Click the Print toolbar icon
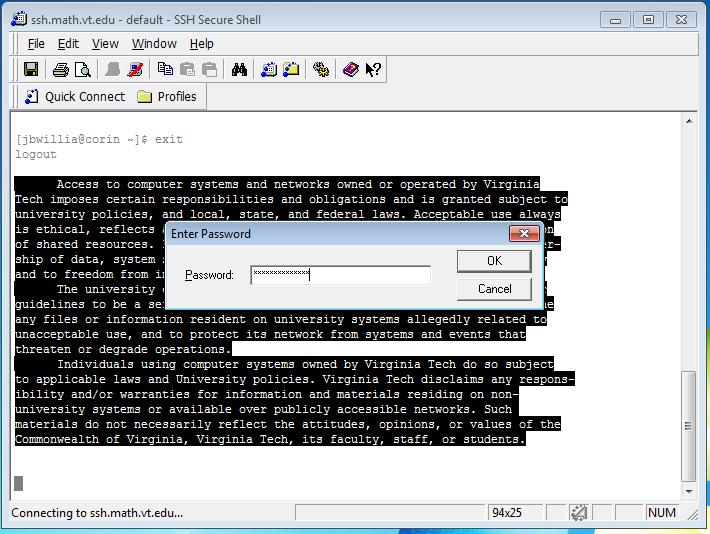 [x=61, y=70]
